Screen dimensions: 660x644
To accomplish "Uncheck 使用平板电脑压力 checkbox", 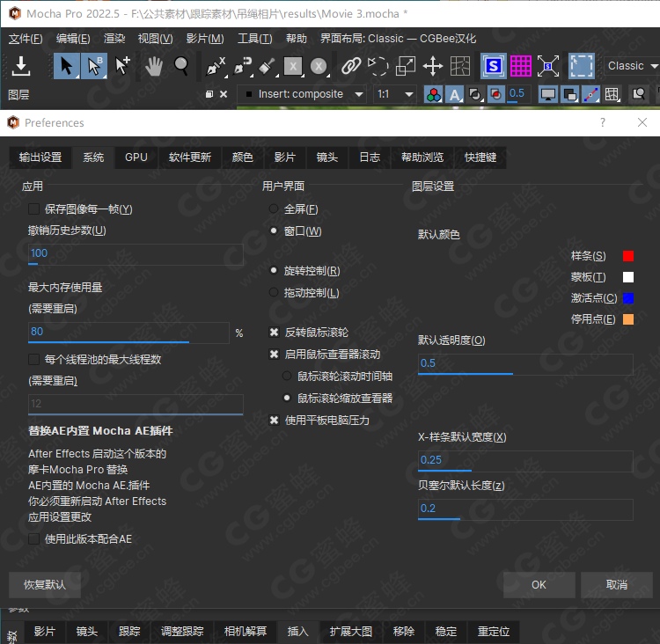I will 274,420.
